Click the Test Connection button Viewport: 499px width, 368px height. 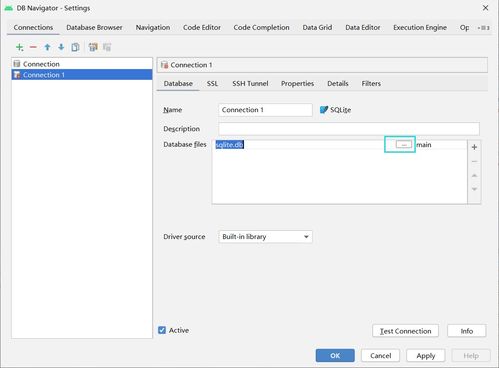405,331
